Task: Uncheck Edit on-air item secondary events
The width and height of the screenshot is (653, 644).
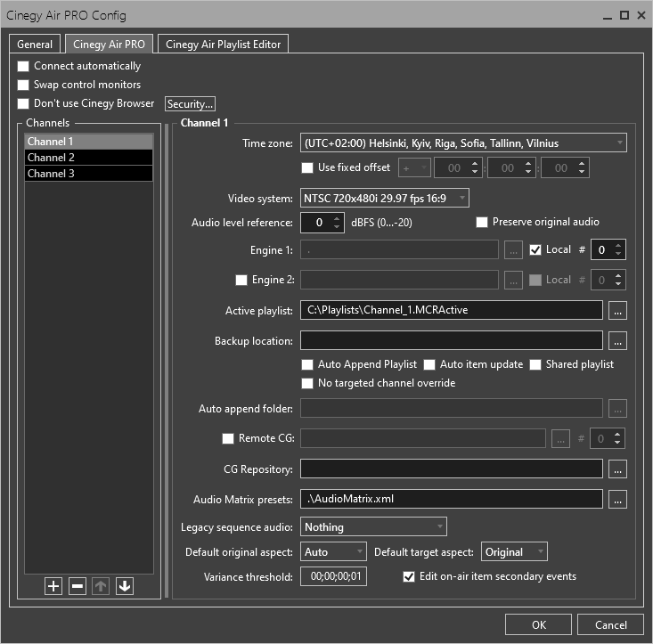Action: point(409,576)
